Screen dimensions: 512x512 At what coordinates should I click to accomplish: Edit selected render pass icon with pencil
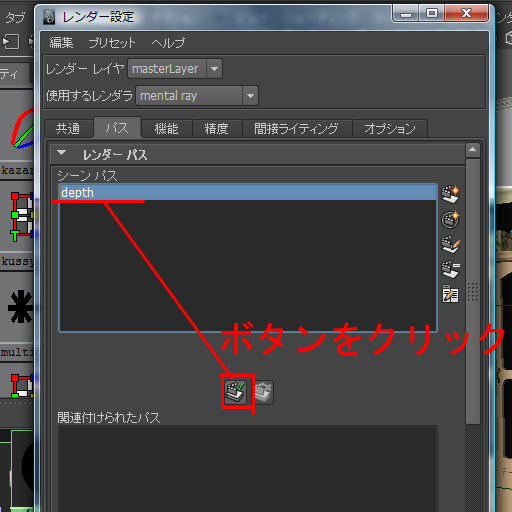click(450, 245)
